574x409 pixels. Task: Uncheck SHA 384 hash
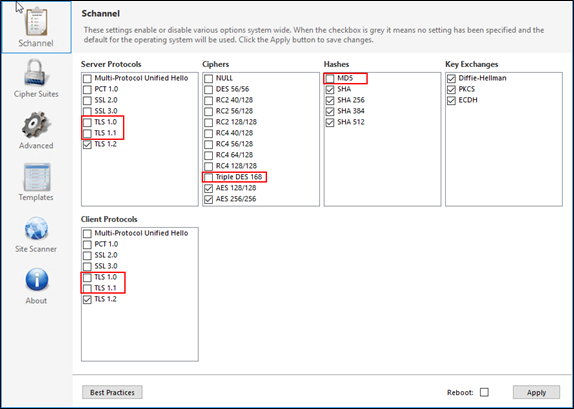point(330,111)
